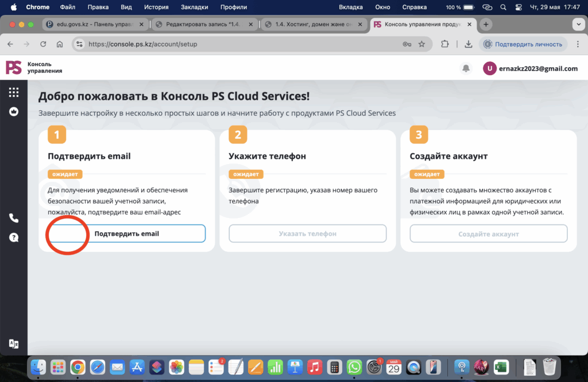Switch to the edu.govs.kz tab
The image size is (588, 382).
(x=95, y=25)
